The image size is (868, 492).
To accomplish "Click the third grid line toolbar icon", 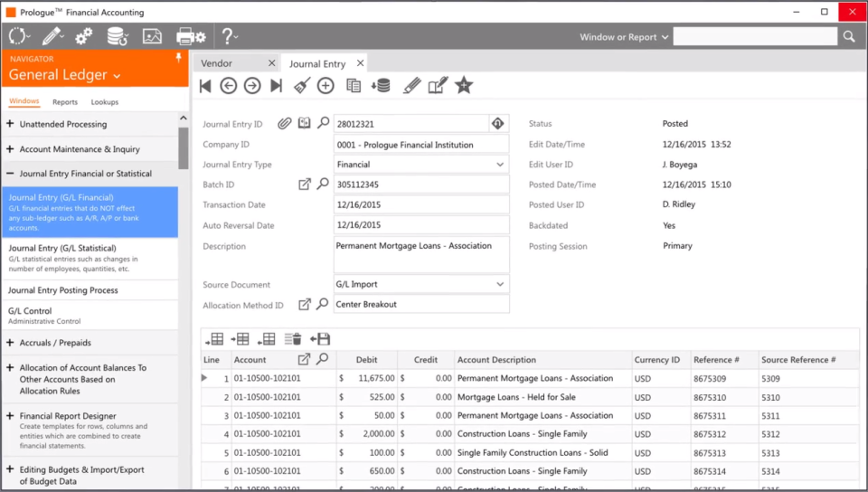I will coord(266,339).
